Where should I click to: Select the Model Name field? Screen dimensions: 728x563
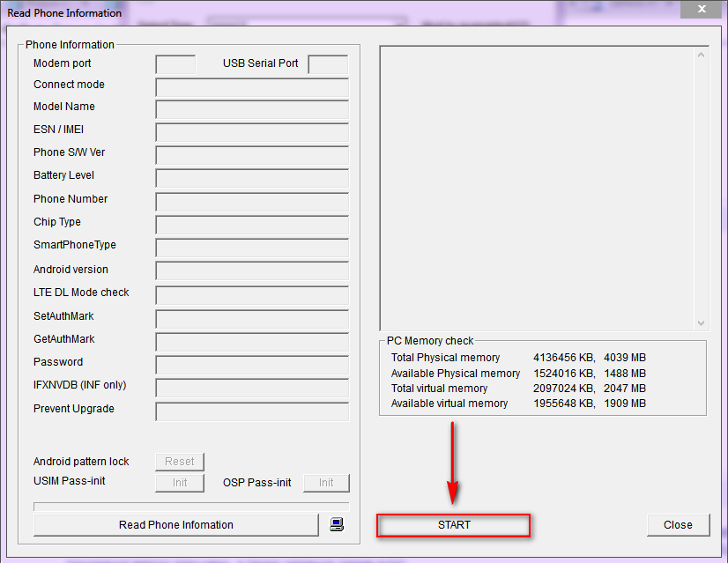click(x=252, y=109)
